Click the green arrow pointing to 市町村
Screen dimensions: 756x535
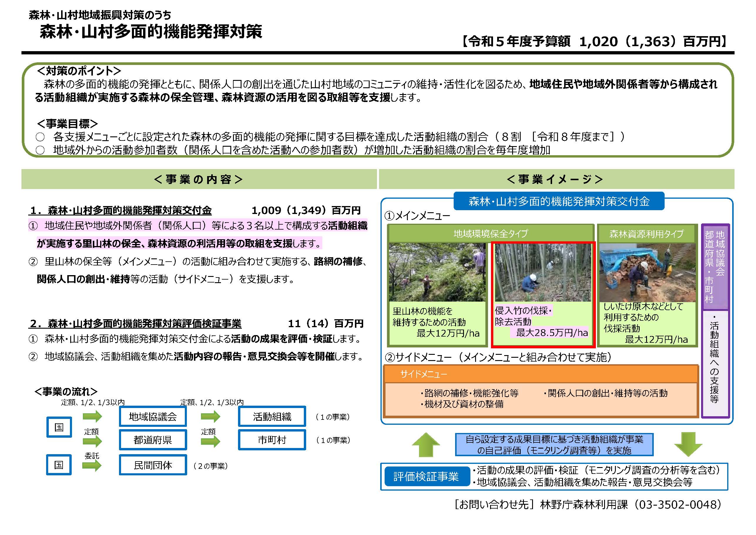click(210, 442)
